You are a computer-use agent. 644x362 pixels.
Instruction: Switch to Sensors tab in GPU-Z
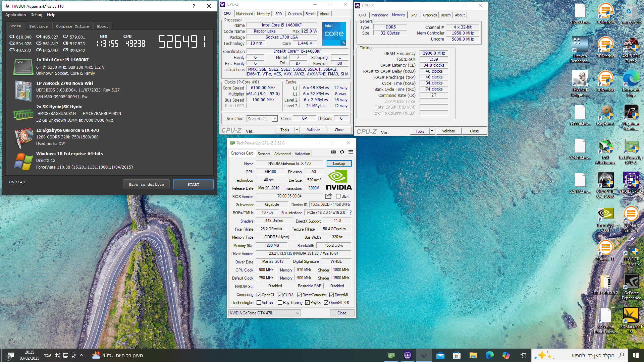pyautogui.click(x=264, y=154)
